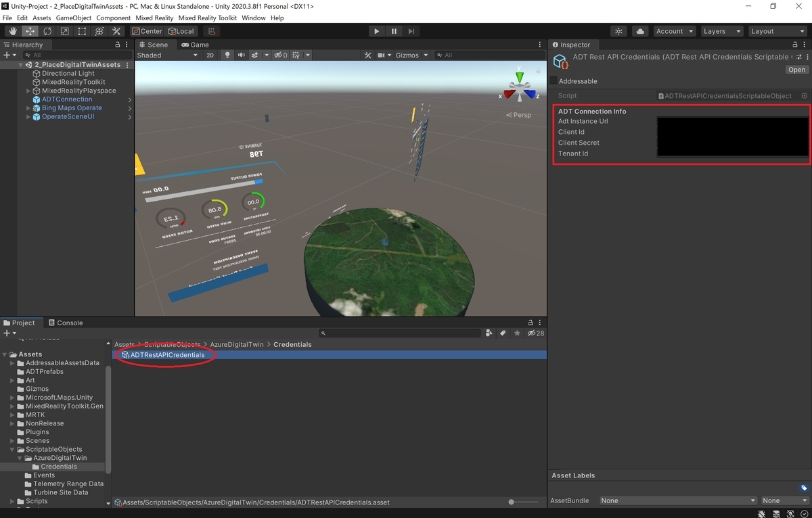
Task: Search by label in Project
Action: tap(503, 333)
